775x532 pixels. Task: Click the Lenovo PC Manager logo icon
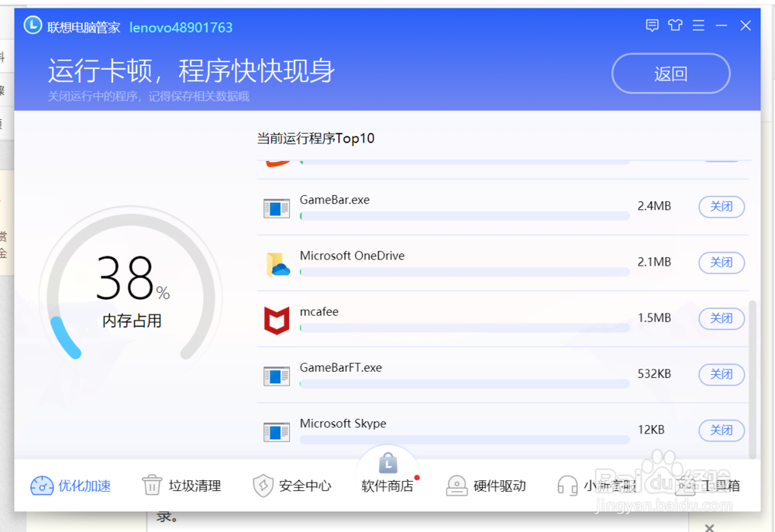tap(33, 26)
